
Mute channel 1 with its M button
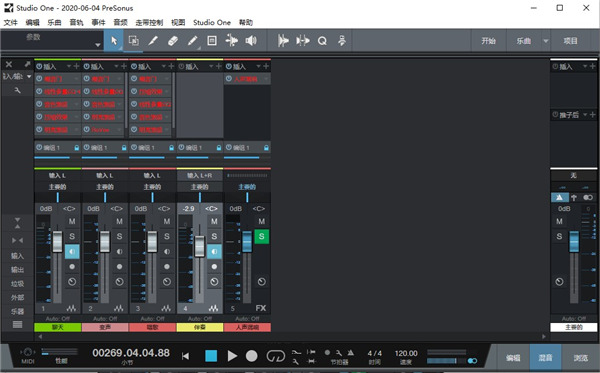tap(72, 221)
